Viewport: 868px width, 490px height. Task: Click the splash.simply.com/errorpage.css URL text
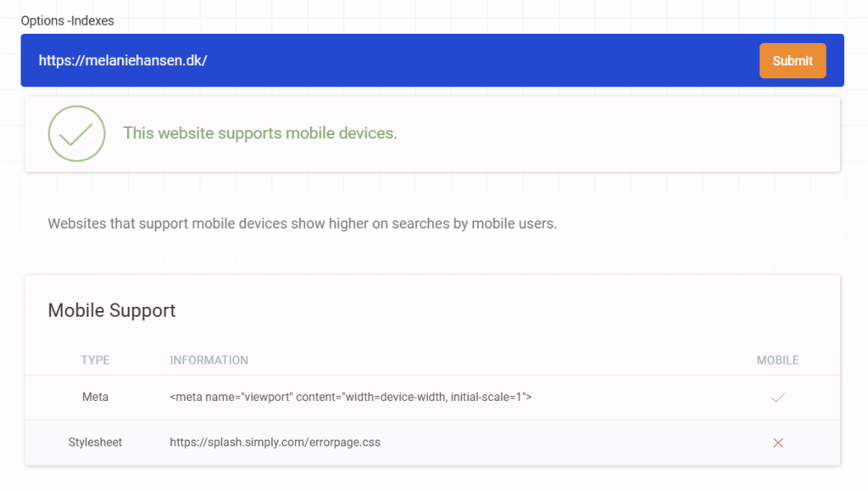(x=275, y=443)
